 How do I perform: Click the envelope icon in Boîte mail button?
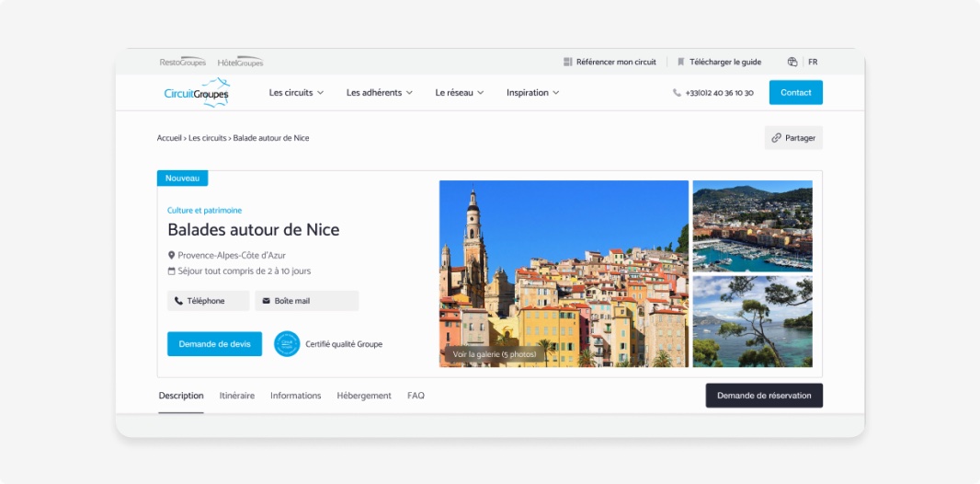click(x=267, y=301)
